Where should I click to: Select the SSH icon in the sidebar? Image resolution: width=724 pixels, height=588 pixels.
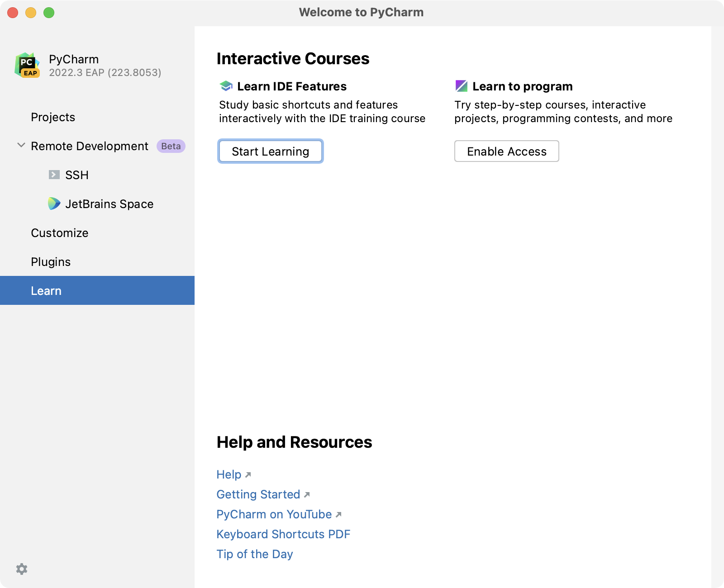point(54,175)
